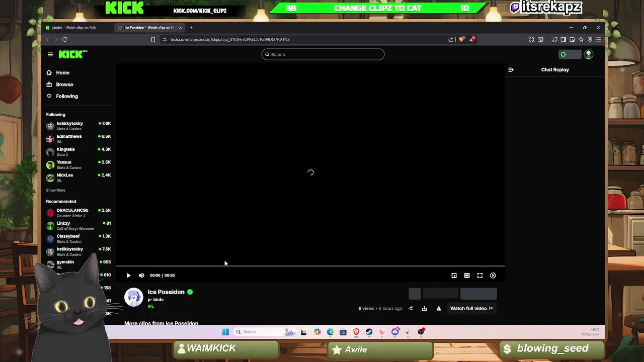Enter fullscreen via player fullscreen icon
The width and height of the screenshot is (644, 362).
(480, 276)
